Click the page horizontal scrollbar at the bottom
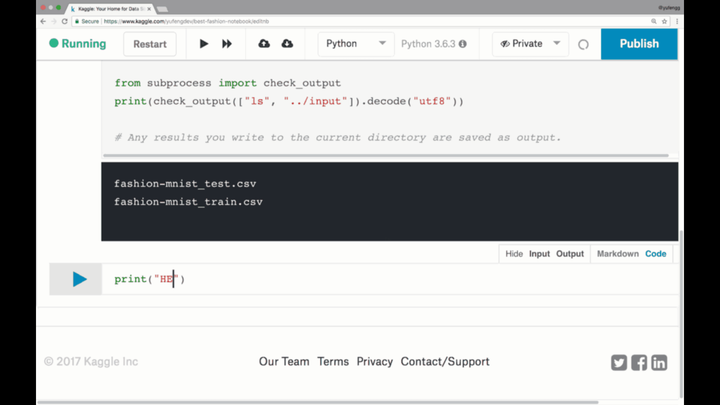720x405 pixels. pyautogui.click(x=318, y=402)
